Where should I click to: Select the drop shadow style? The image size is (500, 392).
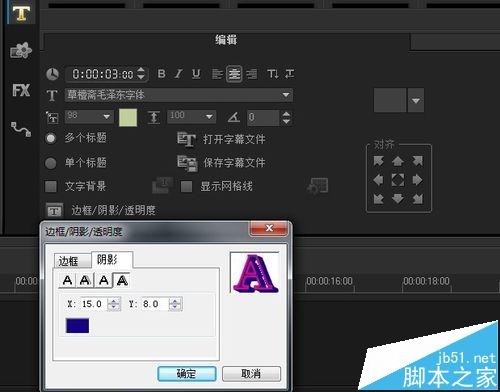(85, 280)
